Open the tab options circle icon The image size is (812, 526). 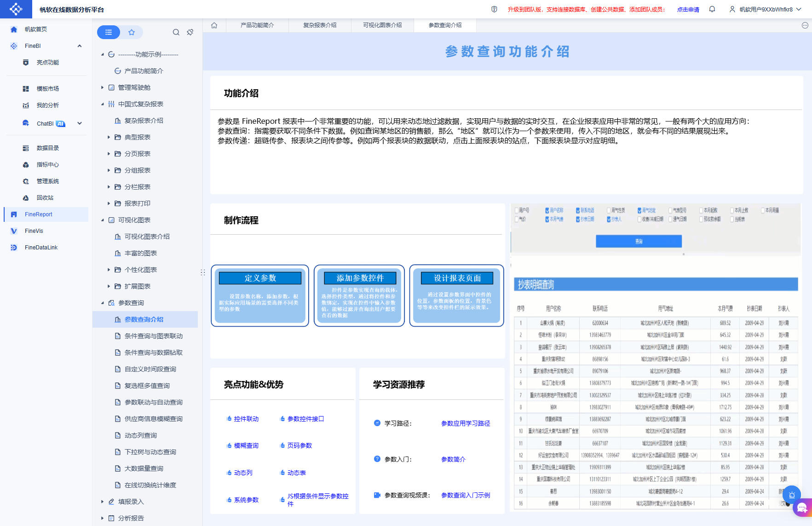(x=805, y=25)
